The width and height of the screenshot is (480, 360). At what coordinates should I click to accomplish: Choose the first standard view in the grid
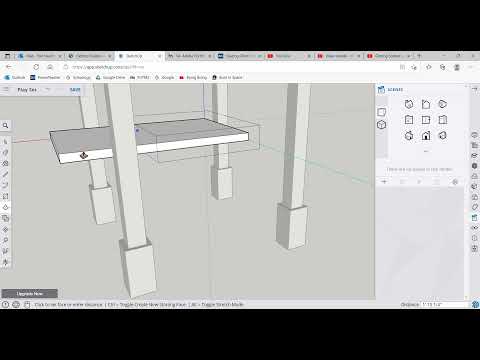pyautogui.click(x=409, y=104)
